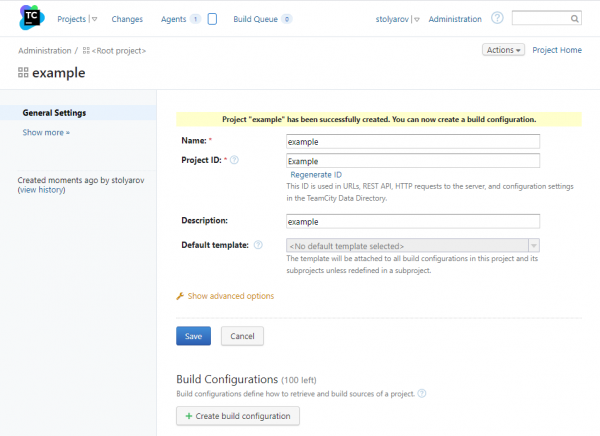Click help icon beside Default template

coord(258,245)
